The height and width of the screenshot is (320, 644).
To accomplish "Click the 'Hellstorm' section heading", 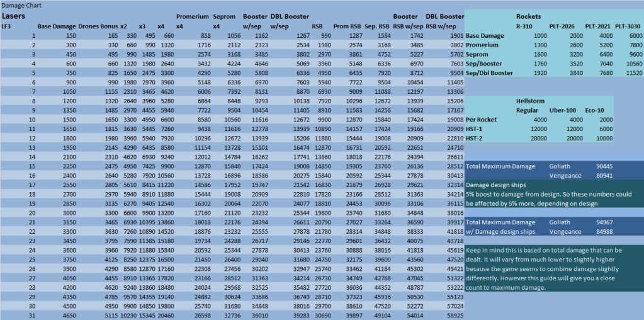I will (530, 101).
